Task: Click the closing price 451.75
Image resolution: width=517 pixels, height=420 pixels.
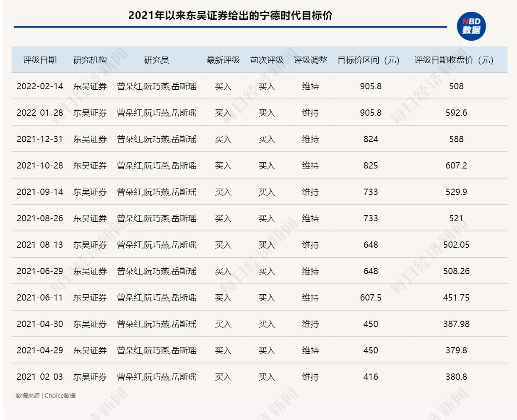Action: pyautogui.click(x=456, y=298)
